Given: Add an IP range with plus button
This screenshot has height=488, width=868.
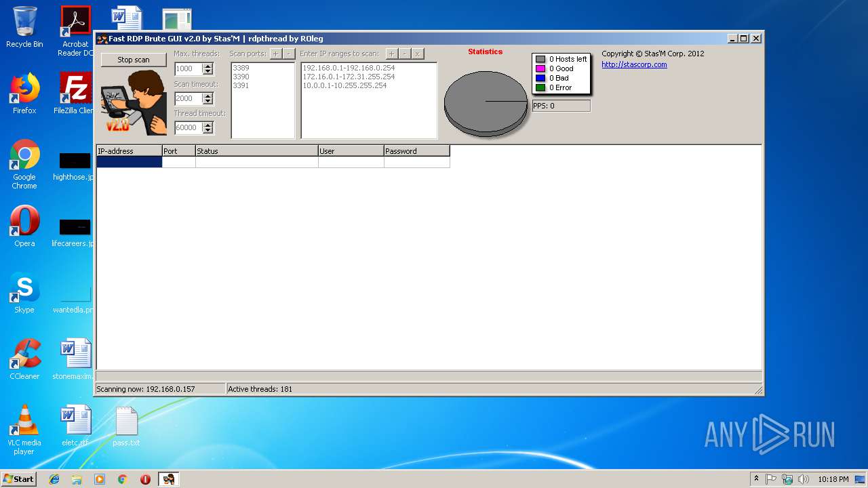Looking at the screenshot, I should tap(391, 54).
